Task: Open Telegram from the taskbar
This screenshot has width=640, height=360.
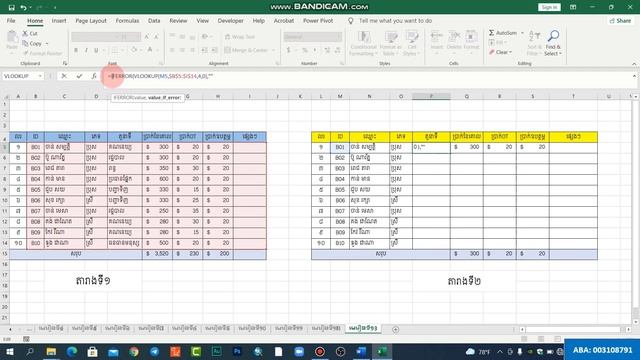Action: pos(155,351)
